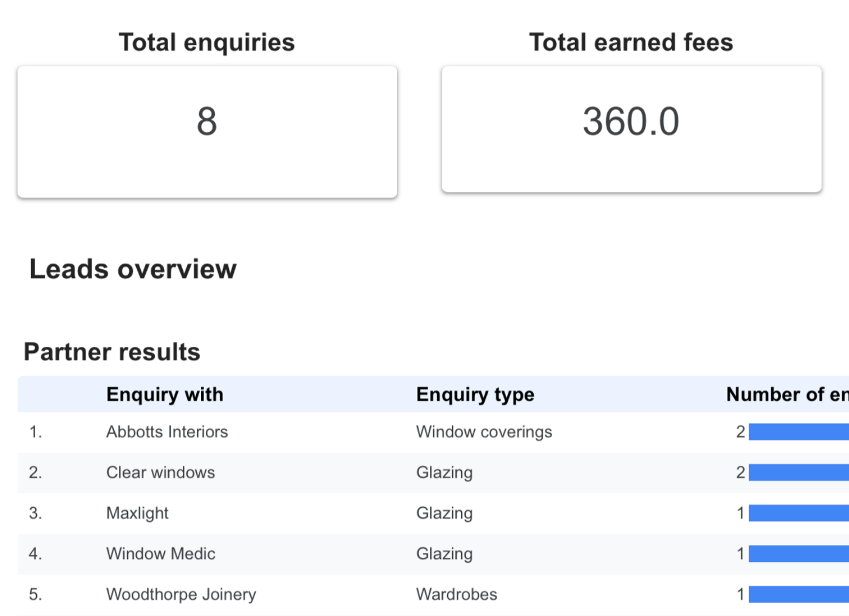Viewport: 849px width, 616px height.
Task: Sort by the Number of enquiries column header
Action: [787, 395]
